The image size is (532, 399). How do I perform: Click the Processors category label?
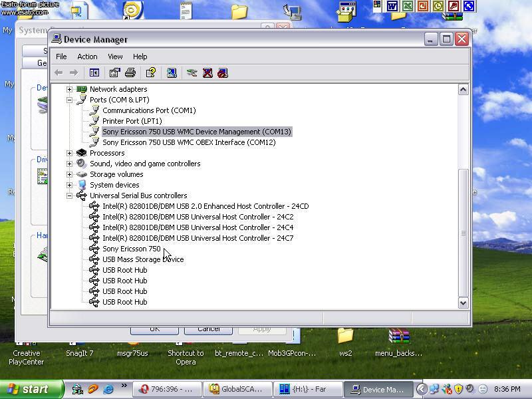coord(107,153)
